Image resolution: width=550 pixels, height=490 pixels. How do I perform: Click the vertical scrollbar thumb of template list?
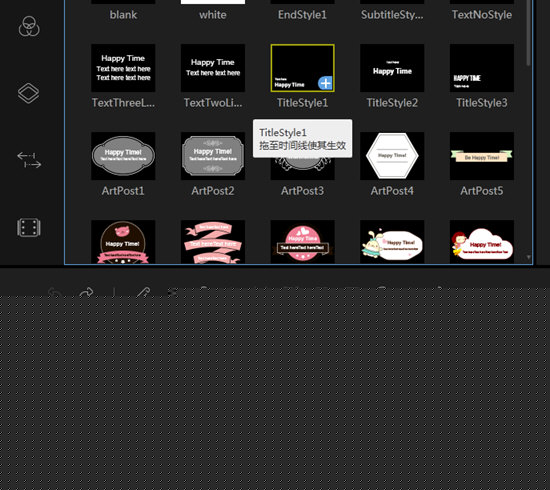coord(528,33)
